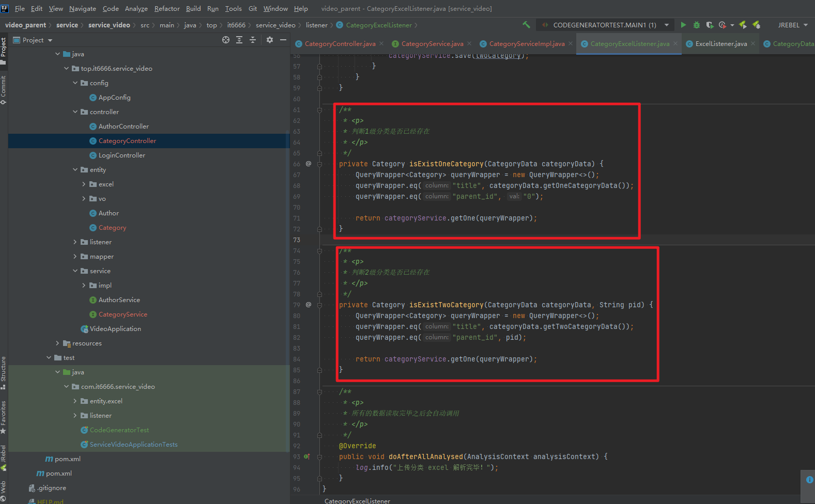Image resolution: width=815 pixels, height=504 pixels.
Task: Expand the mapper folder
Action: click(75, 256)
